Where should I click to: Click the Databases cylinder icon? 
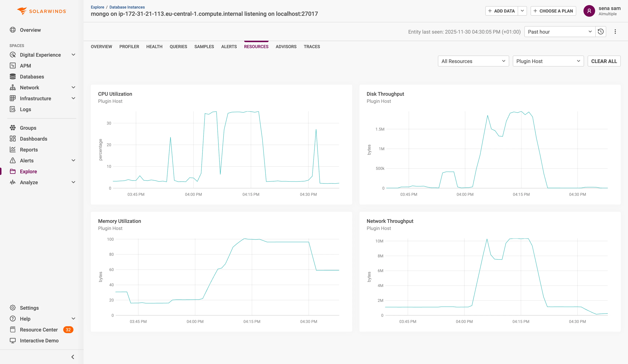pyautogui.click(x=13, y=76)
